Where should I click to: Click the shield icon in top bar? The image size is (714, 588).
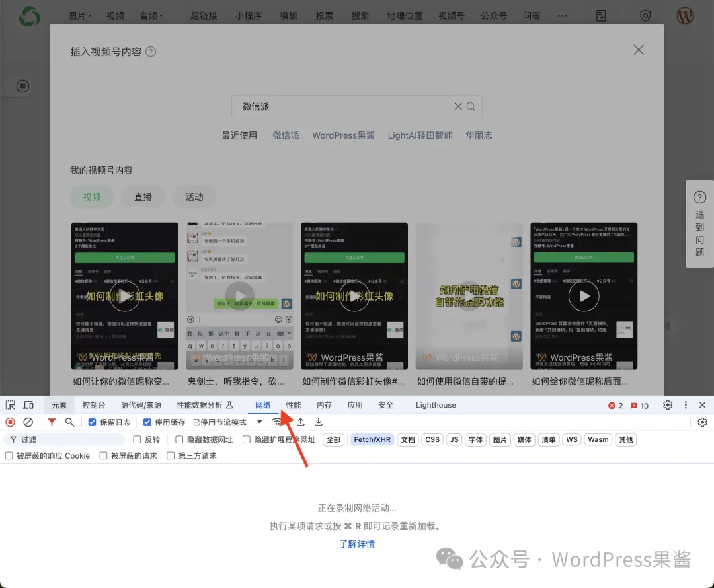[x=645, y=16]
